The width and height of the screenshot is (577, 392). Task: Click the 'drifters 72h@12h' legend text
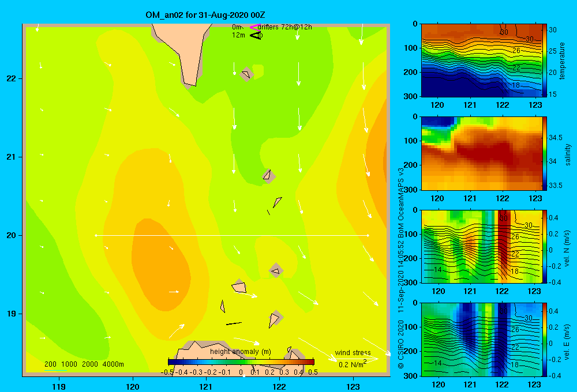[285, 27]
